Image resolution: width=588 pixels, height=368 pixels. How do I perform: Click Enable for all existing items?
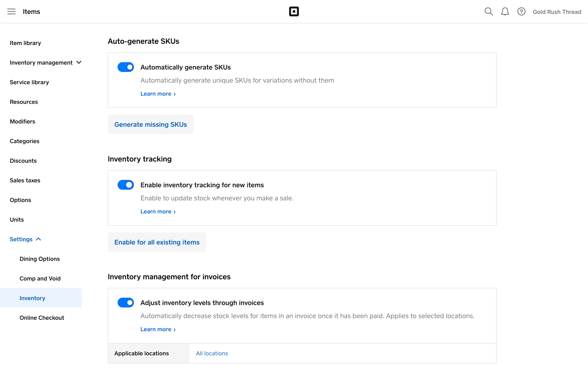[157, 242]
